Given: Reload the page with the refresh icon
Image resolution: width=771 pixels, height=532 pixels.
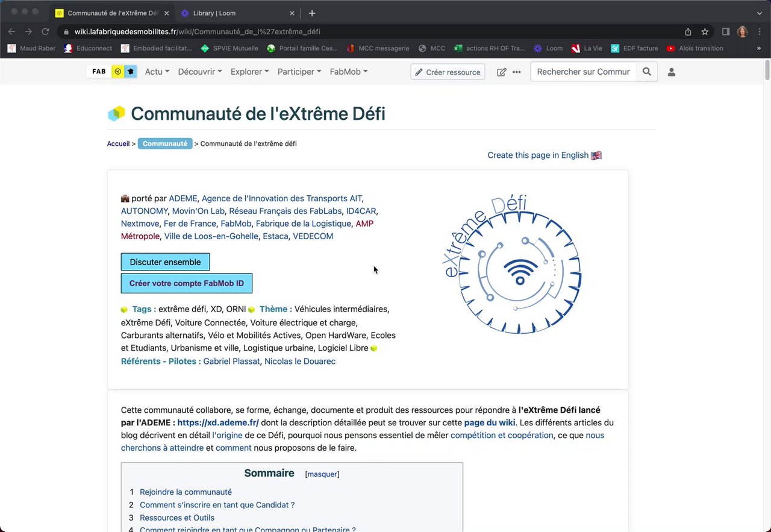Looking at the screenshot, I should (x=45, y=31).
